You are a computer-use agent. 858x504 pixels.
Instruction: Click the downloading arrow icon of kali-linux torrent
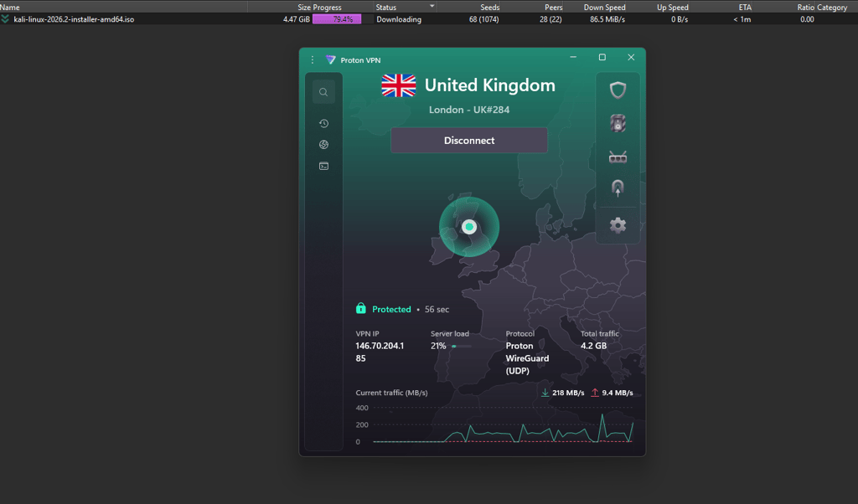tap(6, 19)
